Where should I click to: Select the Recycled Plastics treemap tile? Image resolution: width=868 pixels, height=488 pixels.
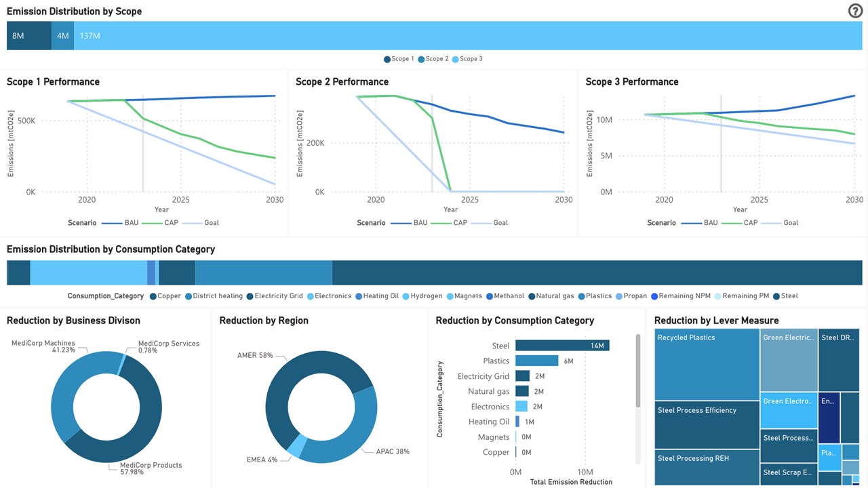tap(707, 365)
